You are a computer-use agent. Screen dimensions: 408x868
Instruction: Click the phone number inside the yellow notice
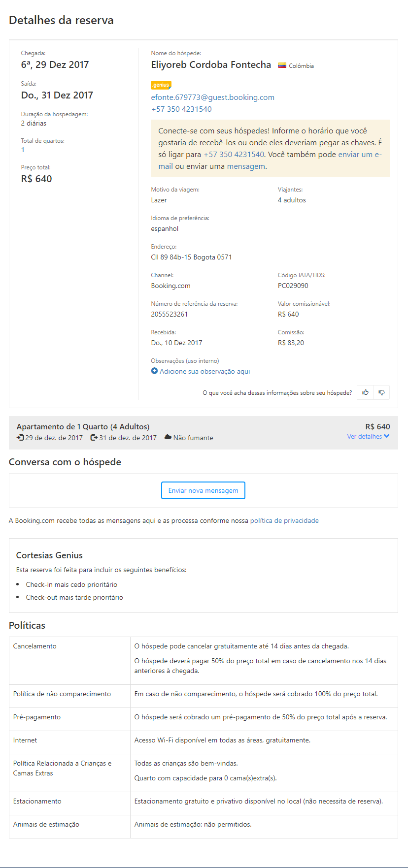pyautogui.click(x=234, y=155)
